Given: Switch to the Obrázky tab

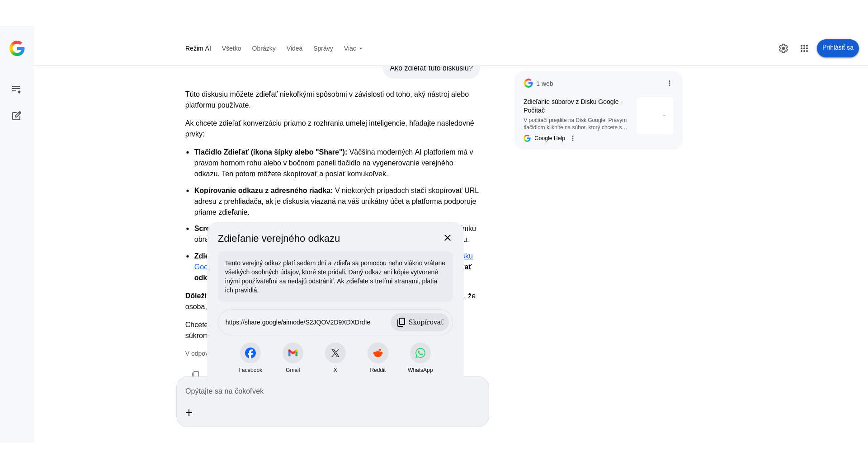Looking at the screenshot, I should coord(264,48).
